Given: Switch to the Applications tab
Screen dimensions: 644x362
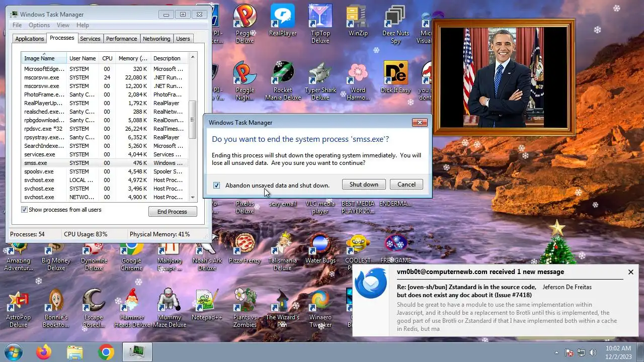Looking at the screenshot, I should [29, 39].
